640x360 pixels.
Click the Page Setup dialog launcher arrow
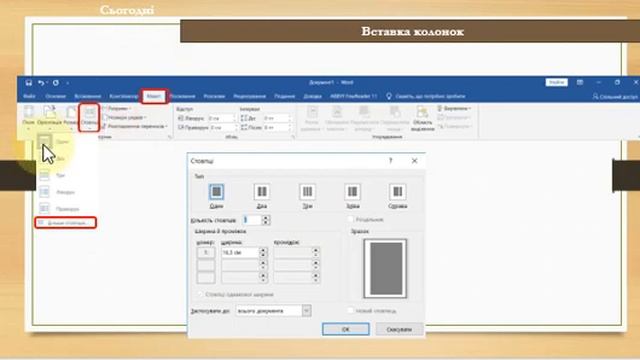(170, 138)
